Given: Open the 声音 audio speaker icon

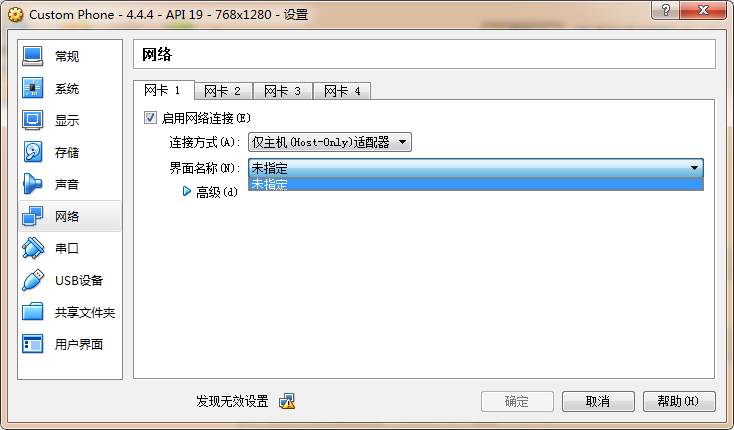Looking at the screenshot, I should click(x=32, y=184).
